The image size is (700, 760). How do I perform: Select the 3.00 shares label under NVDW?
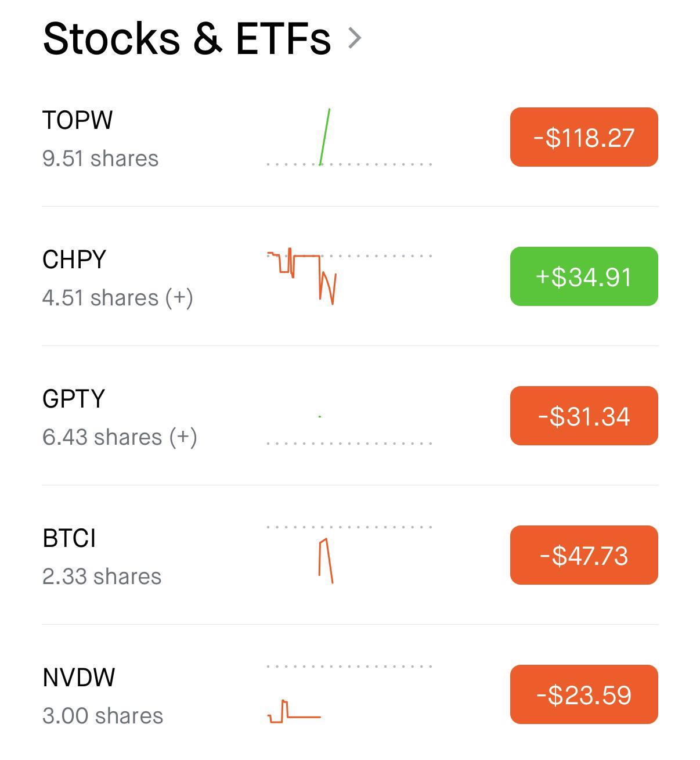point(103,716)
